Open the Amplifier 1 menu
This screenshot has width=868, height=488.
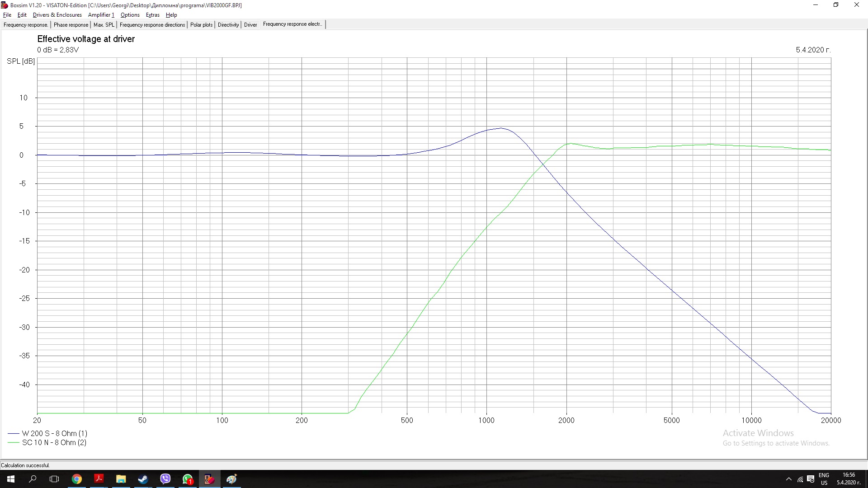pyautogui.click(x=101, y=15)
